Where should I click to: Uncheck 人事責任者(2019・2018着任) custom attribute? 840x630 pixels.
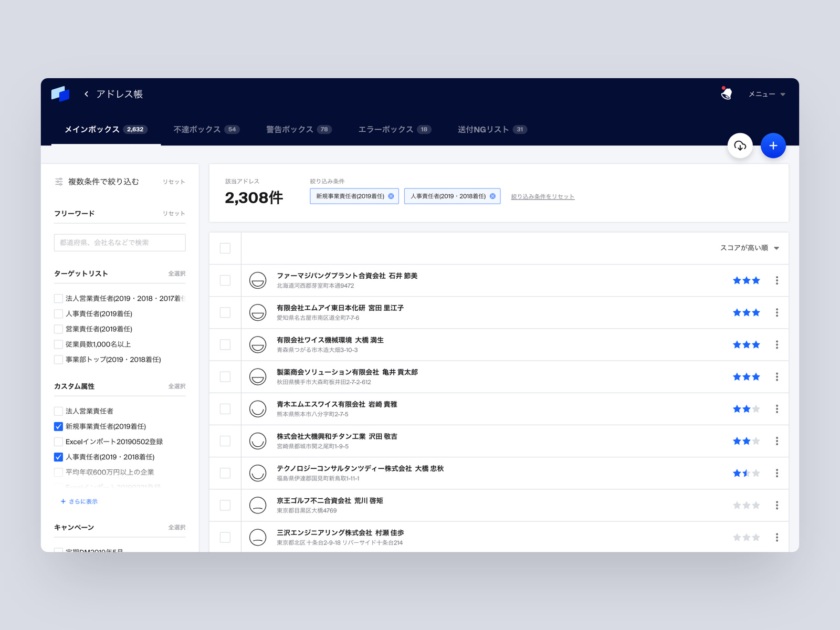[x=58, y=457]
